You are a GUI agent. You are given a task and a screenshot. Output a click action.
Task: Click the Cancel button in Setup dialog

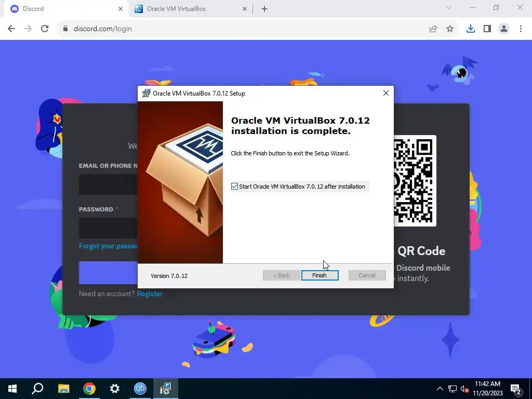pos(367,275)
